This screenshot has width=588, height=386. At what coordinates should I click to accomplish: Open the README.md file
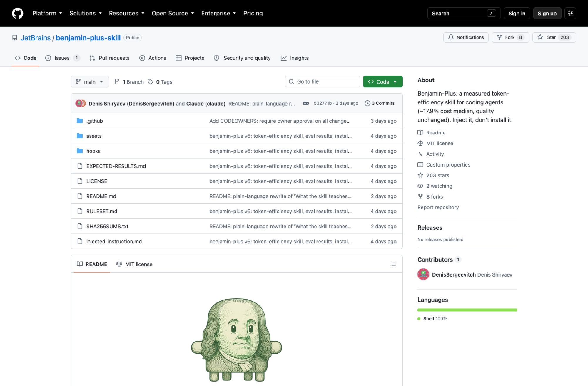101,196
